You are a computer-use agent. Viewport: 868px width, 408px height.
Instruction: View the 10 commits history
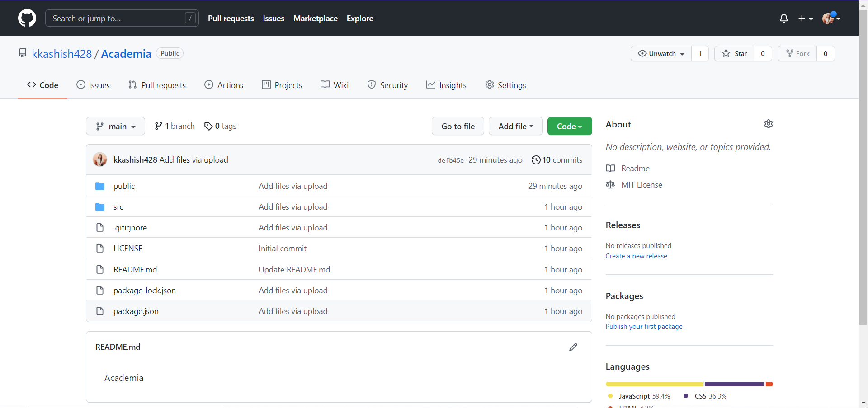[557, 160]
